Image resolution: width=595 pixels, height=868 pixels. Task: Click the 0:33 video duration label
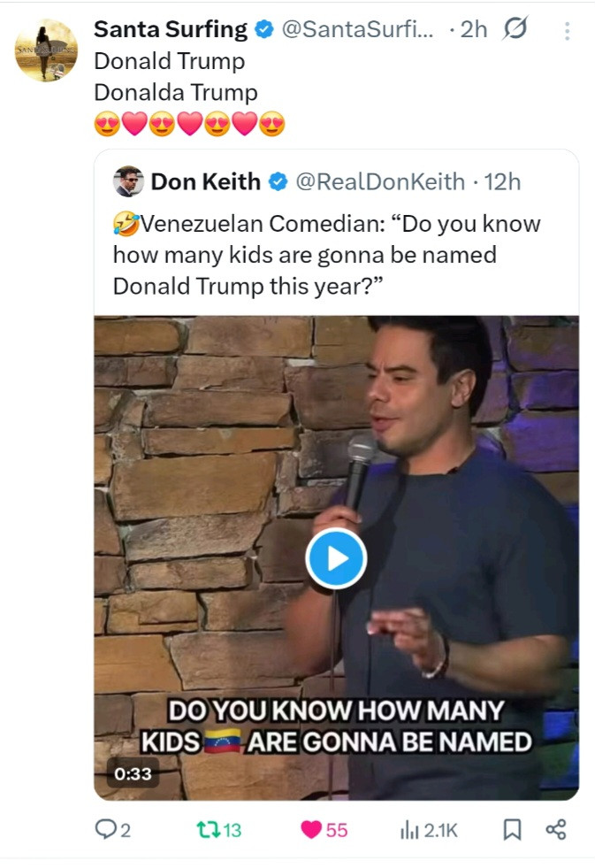133,773
